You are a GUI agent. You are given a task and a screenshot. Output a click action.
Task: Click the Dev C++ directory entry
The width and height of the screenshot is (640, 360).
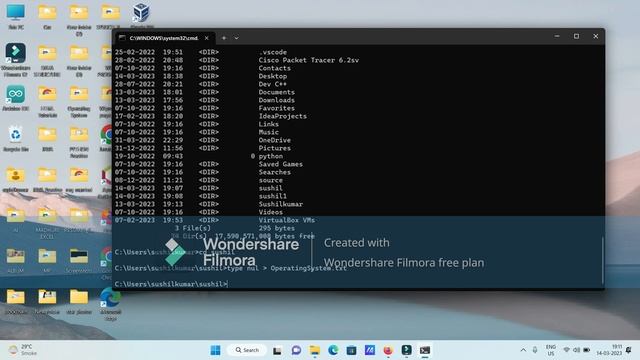click(x=273, y=84)
